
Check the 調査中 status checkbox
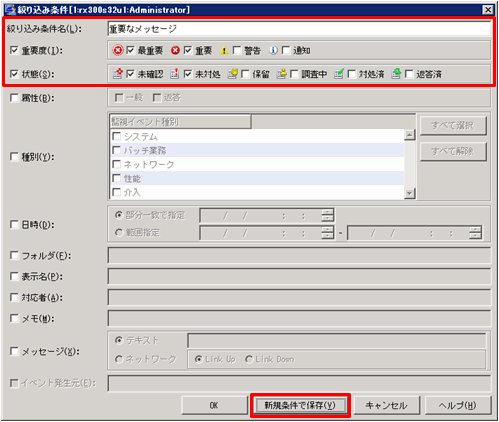pyautogui.click(x=294, y=74)
